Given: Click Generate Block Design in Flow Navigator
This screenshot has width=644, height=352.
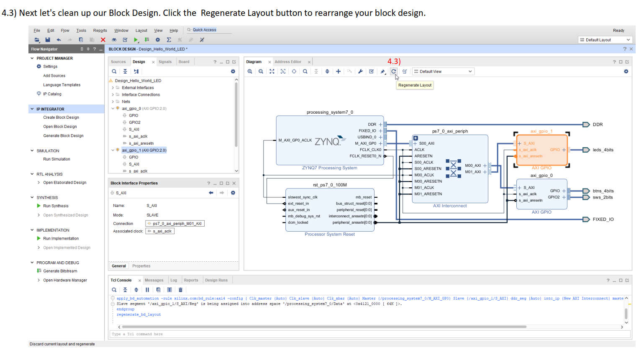Looking at the screenshot, I should pos(63,136).
